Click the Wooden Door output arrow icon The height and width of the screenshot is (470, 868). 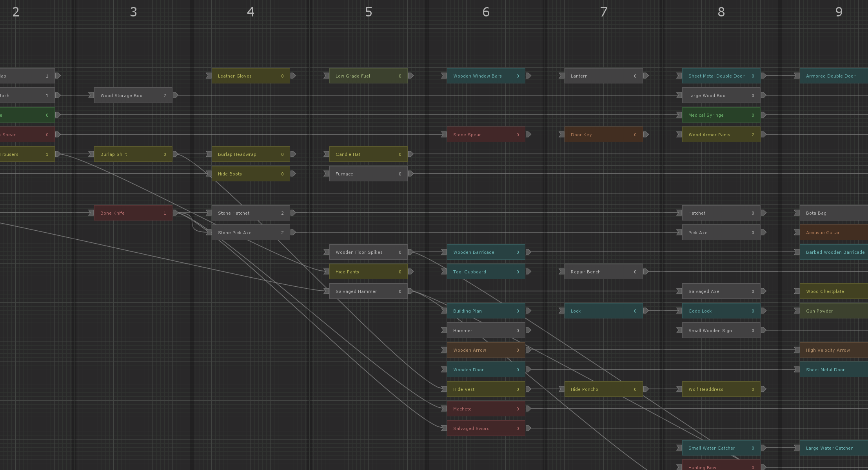[527, 369]
